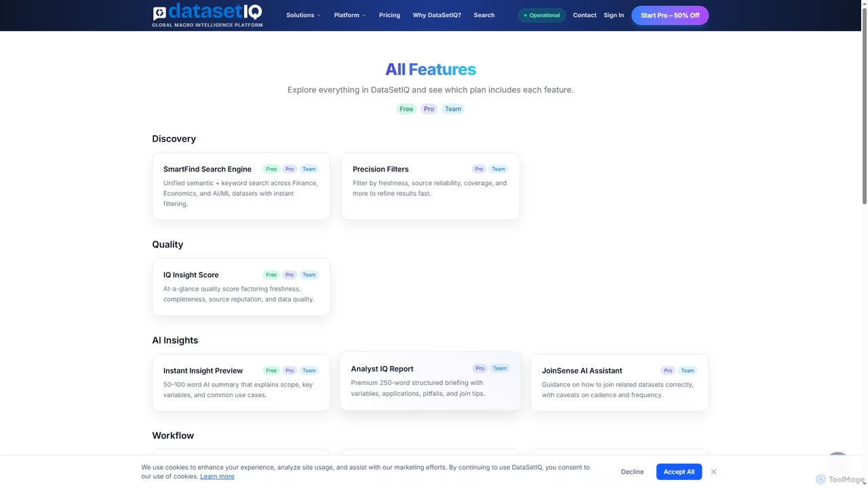868x488 pixels.
Task: Open the Precision Filters feature card
Action: point(431,186)
